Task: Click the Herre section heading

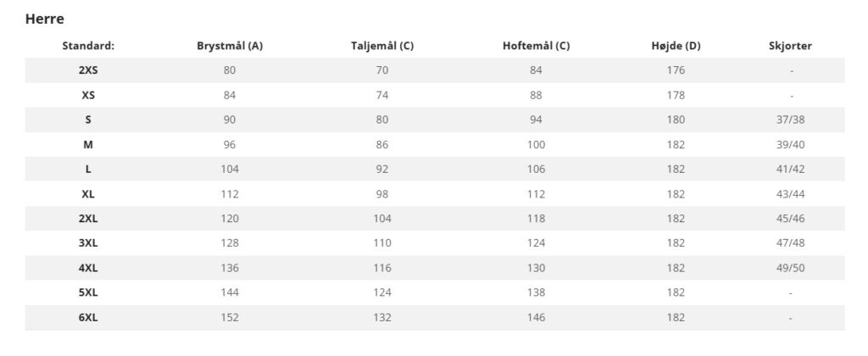Action: pyautogui.click(x=45, y=18)
